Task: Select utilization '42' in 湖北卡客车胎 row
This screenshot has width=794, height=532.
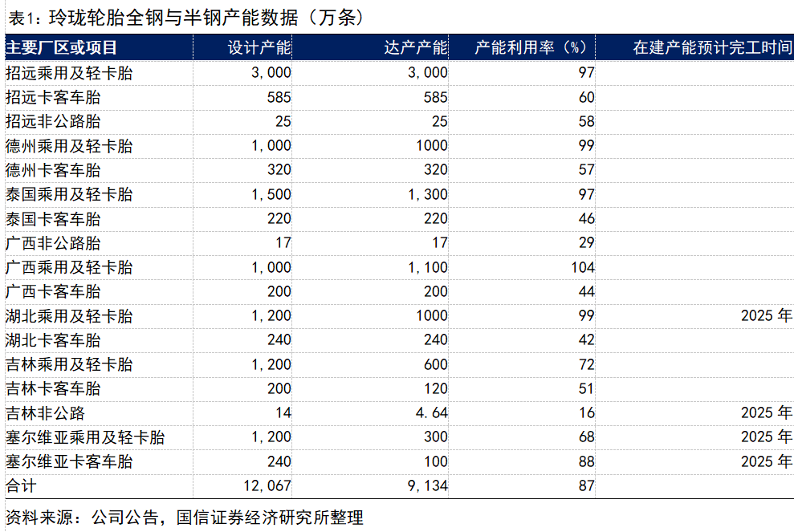Action: click(587, 340)
